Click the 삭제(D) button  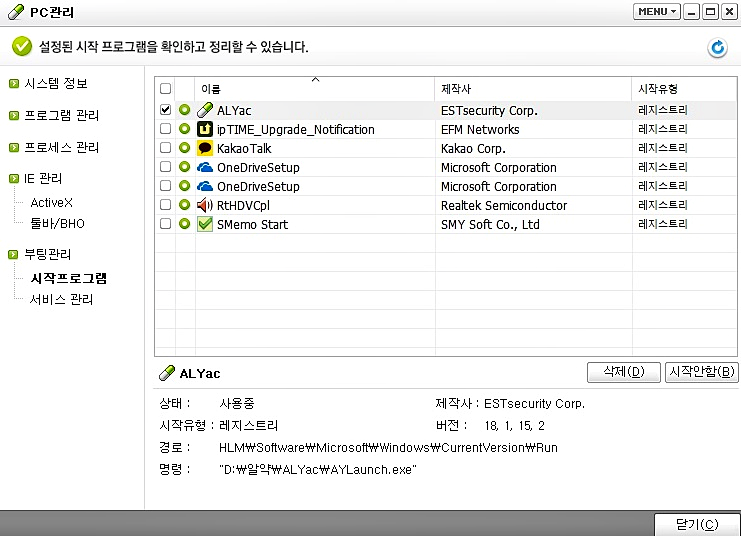point(623,372)
